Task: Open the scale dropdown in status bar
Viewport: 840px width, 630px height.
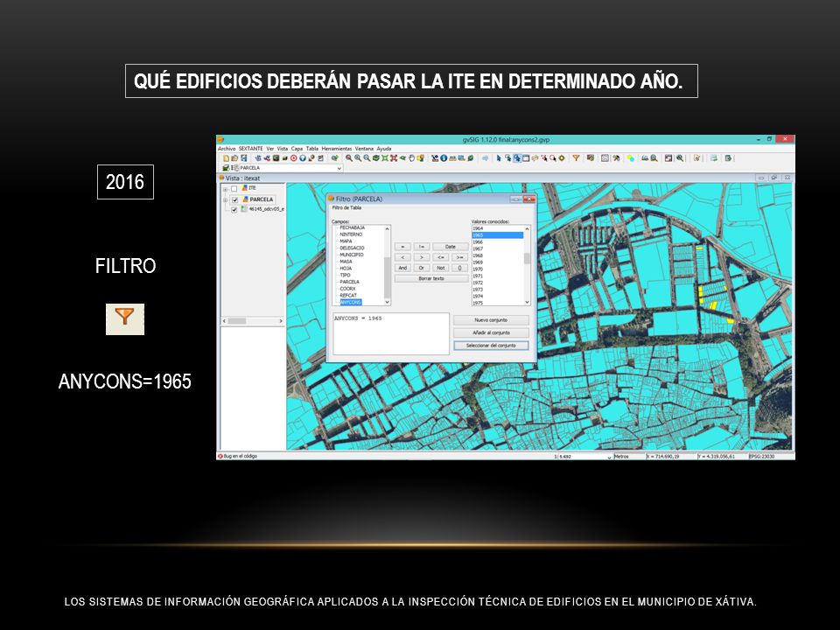Action: point(609,457)
